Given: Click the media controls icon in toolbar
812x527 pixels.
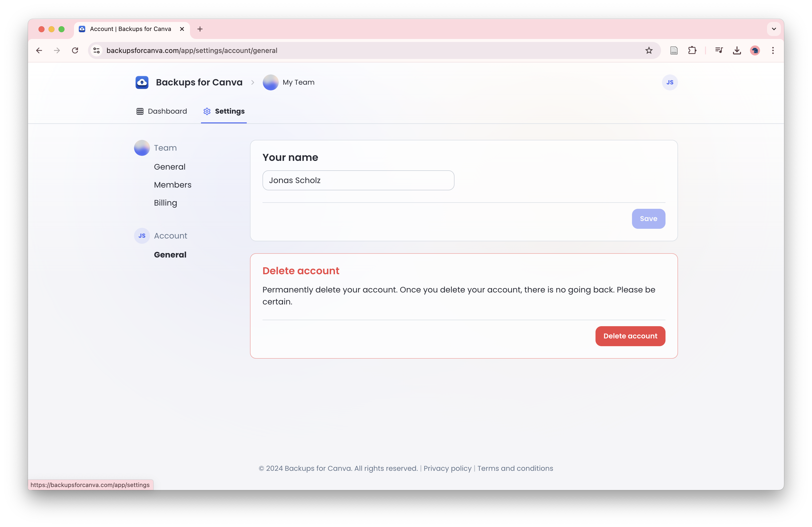Looking at the screenshot, I should coord(718,50).
